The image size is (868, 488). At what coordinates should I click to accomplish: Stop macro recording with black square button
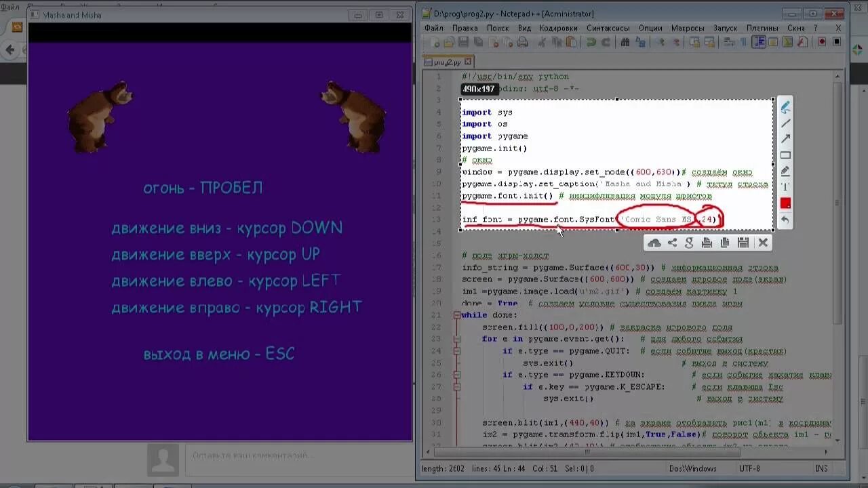tap(837, 42)
